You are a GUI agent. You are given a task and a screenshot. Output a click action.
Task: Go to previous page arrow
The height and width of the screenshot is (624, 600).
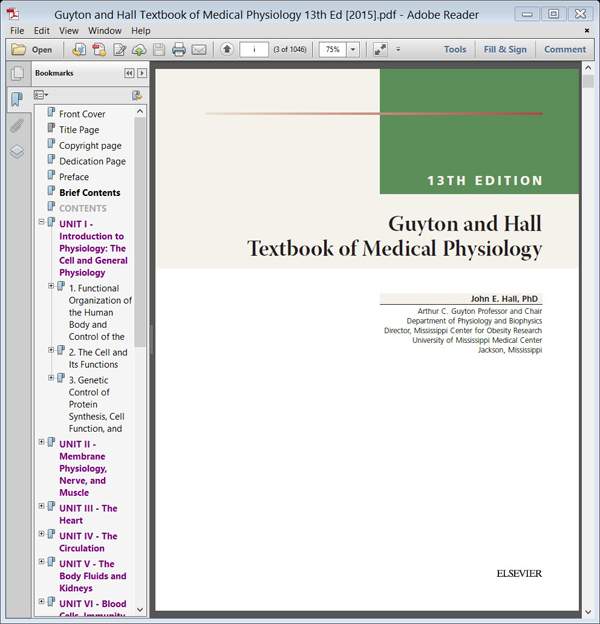[227, 49]
